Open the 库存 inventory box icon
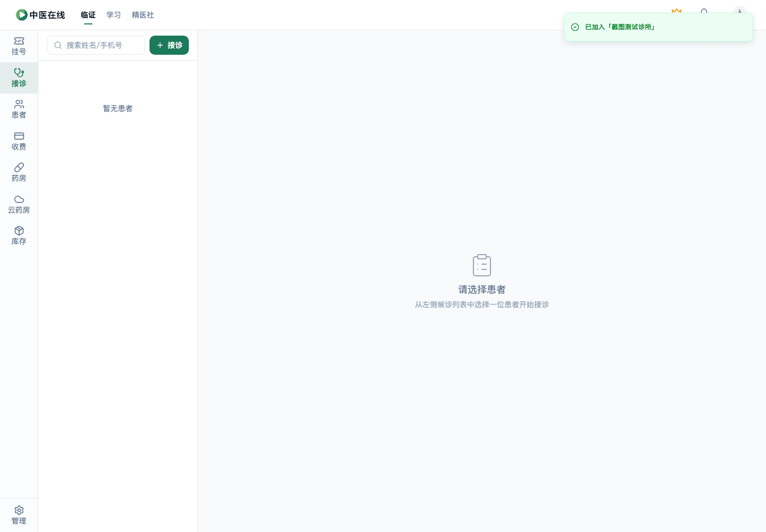766x532 pixels. [x=19, y=231]
